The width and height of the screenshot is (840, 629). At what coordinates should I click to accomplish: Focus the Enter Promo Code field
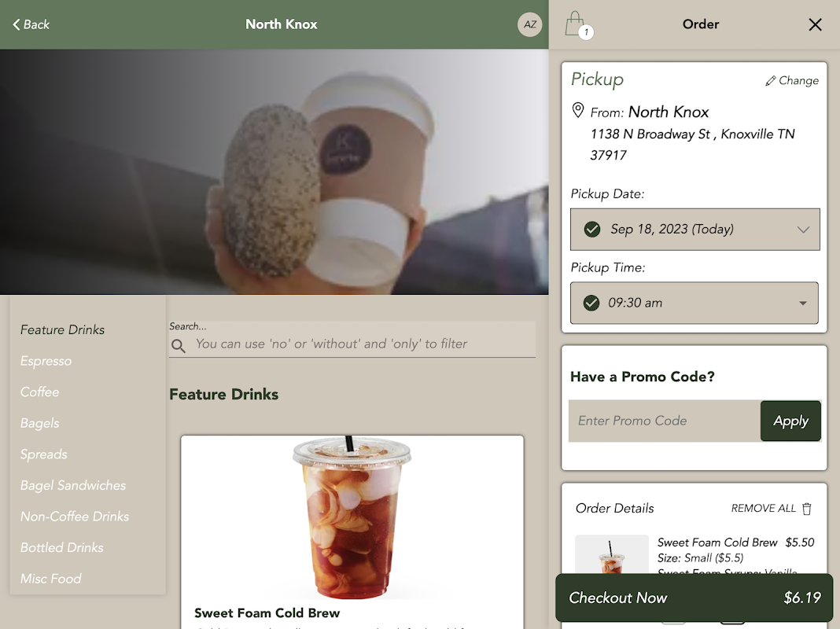pyautogui.click(x=665, y=421)
